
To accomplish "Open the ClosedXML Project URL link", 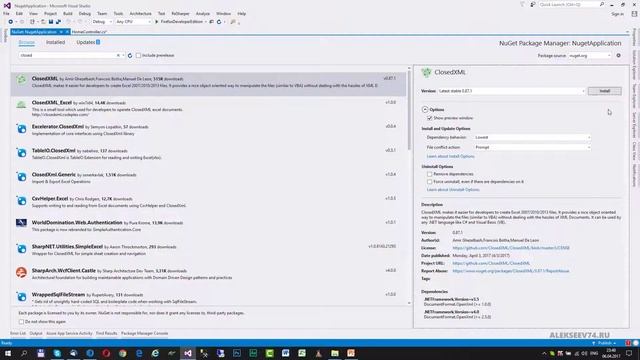I will point(491,264).
